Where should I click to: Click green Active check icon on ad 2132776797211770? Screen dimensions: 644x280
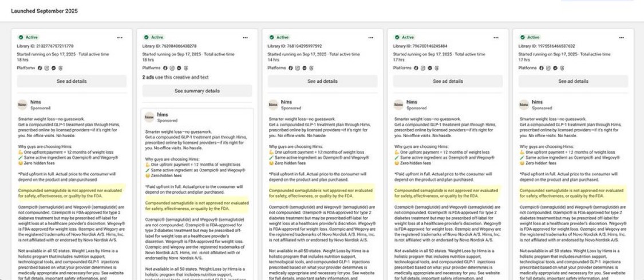(x=21, y=37)
